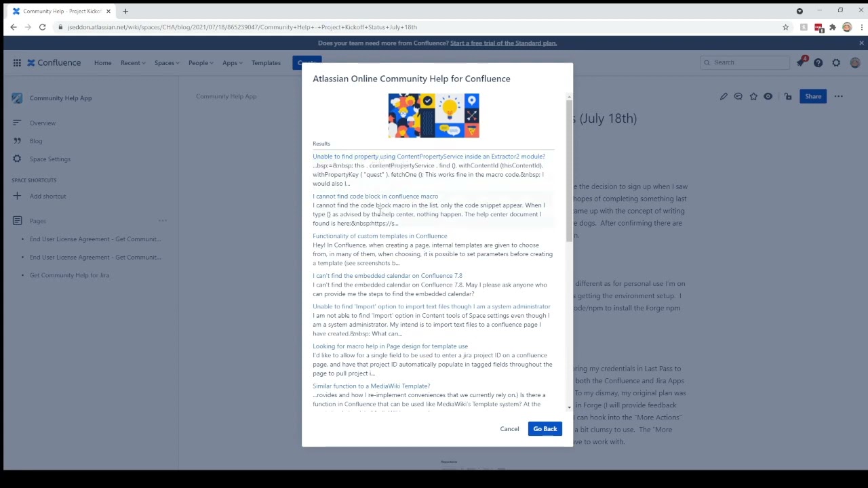868x488 pixels.
Task: Open 'I cannot find code block' result
Action: (375, 196)
